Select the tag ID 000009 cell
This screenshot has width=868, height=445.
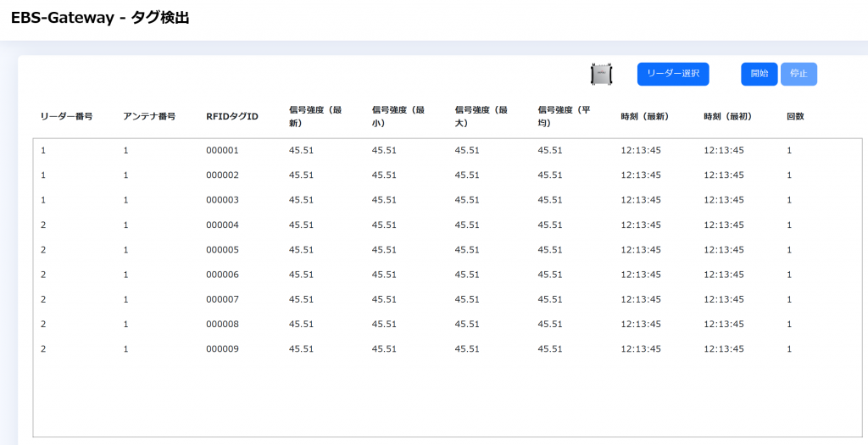[x=223, y=349]
